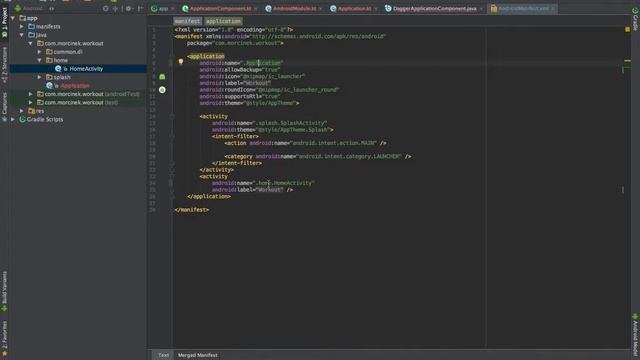Collapse the java folder
Screen dimensions: 640x360
pyautogui.click(x=22, y=35)
